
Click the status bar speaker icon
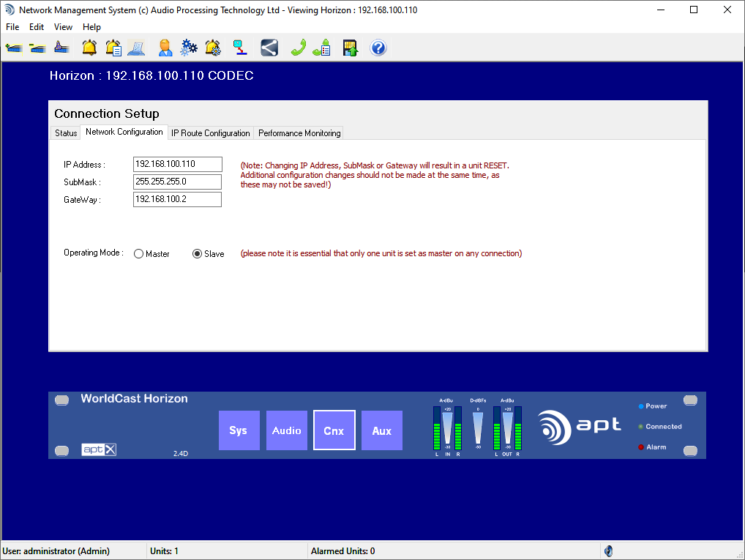(x=609, y=551)
